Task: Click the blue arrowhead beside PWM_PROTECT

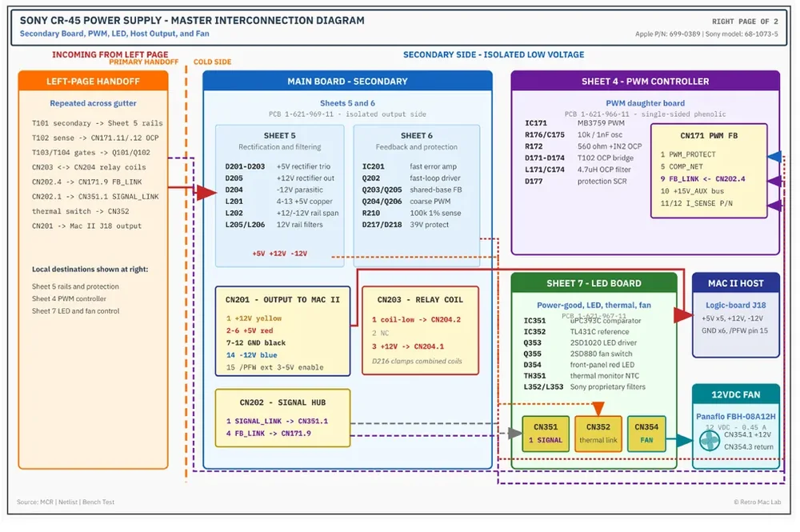Action: pyautogui.click(x=774, y=157)
